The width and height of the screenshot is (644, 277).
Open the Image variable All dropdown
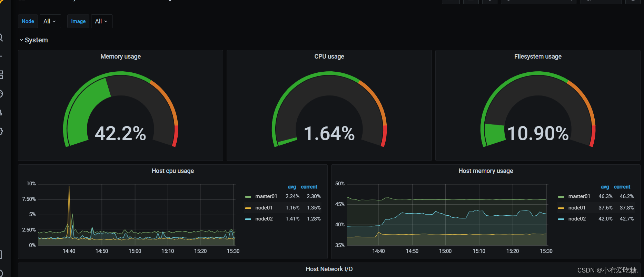point(101,21)
